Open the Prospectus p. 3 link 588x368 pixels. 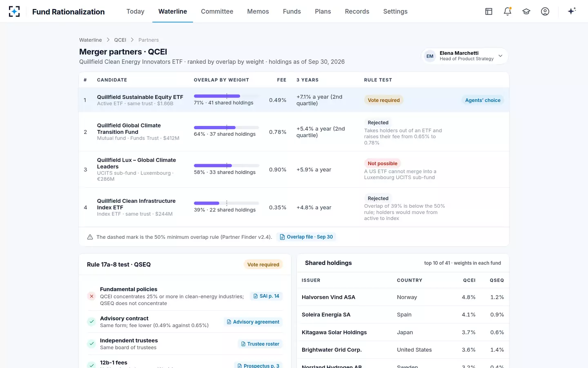tap(258, 365)
